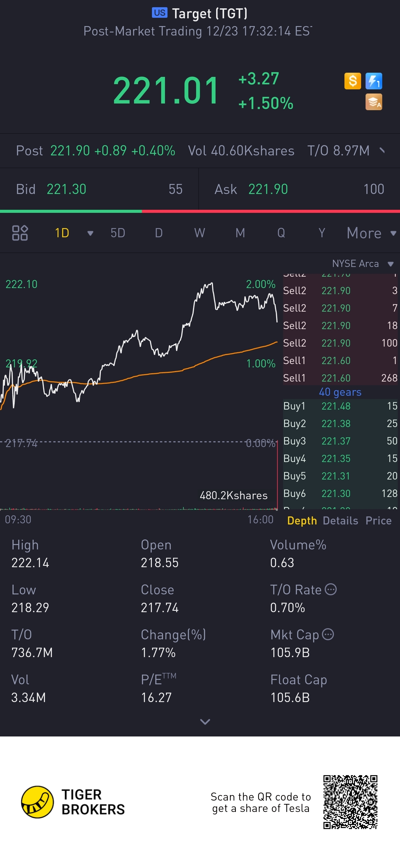Switch to the 5D chart tab

coord(118,233)
